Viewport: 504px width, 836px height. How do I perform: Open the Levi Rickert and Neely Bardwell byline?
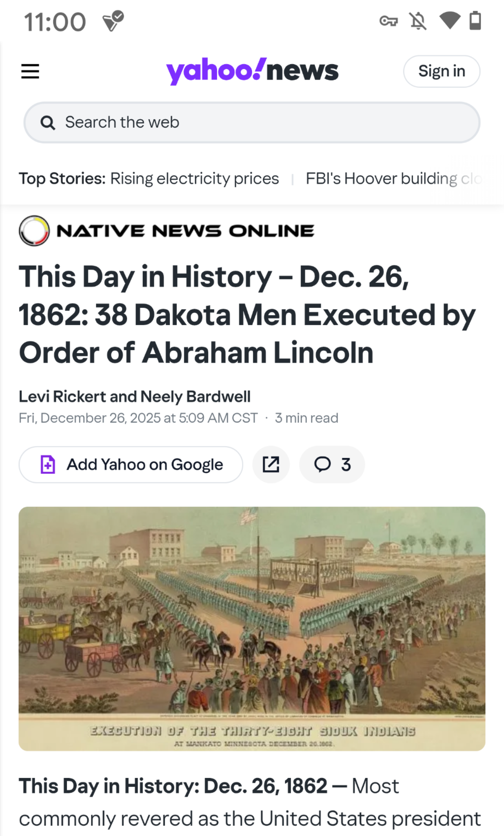pyautogui.click(x=135, y=396)
